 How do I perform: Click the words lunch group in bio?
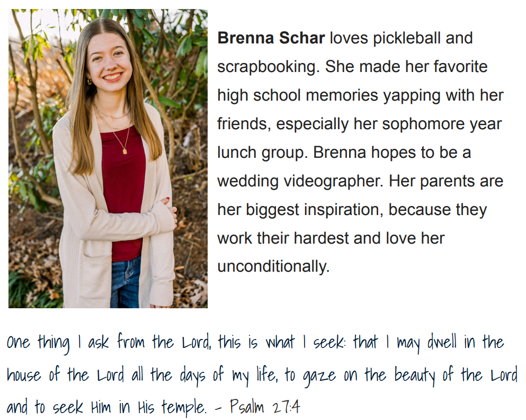(x=262, y=153)
